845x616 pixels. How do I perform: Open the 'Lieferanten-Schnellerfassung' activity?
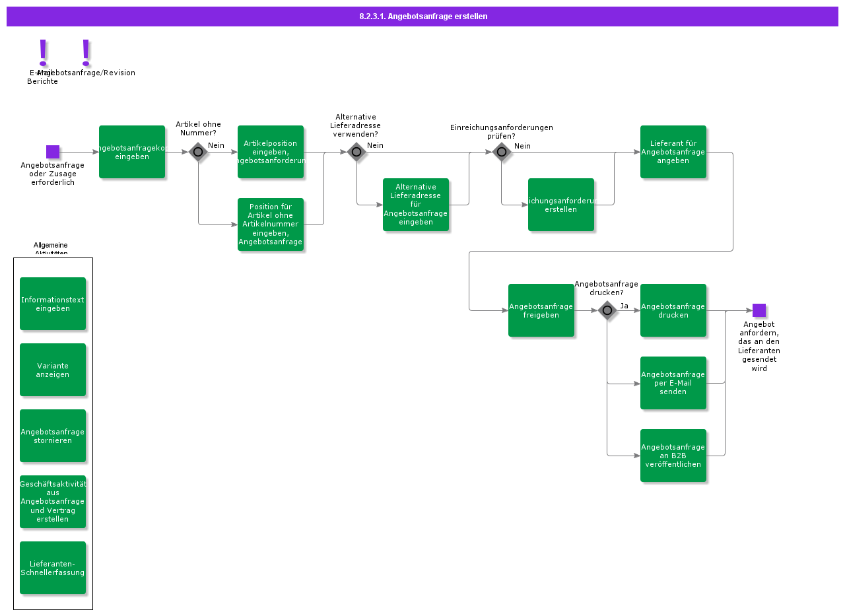tap(53, 568)
